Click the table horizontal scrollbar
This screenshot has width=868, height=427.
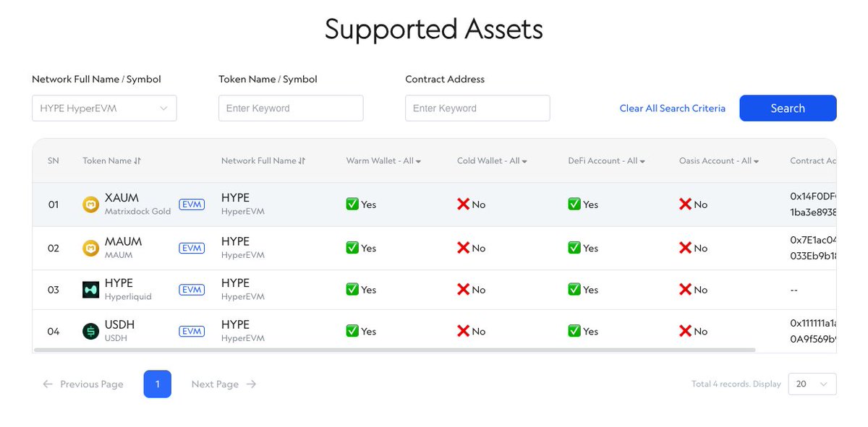pos(394,350)
